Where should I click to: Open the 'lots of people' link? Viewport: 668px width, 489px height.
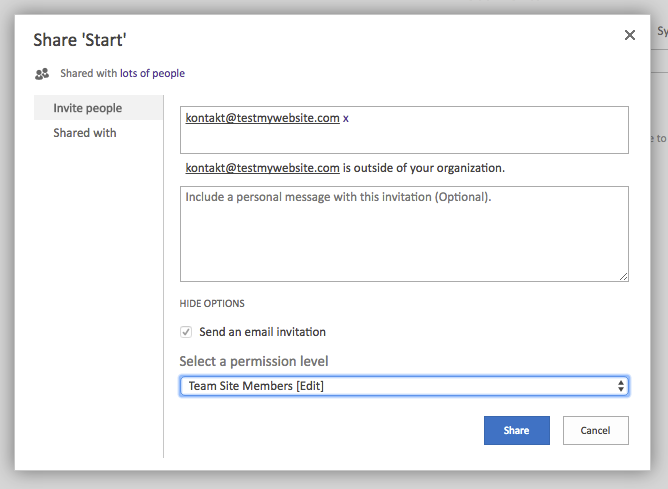152,73
